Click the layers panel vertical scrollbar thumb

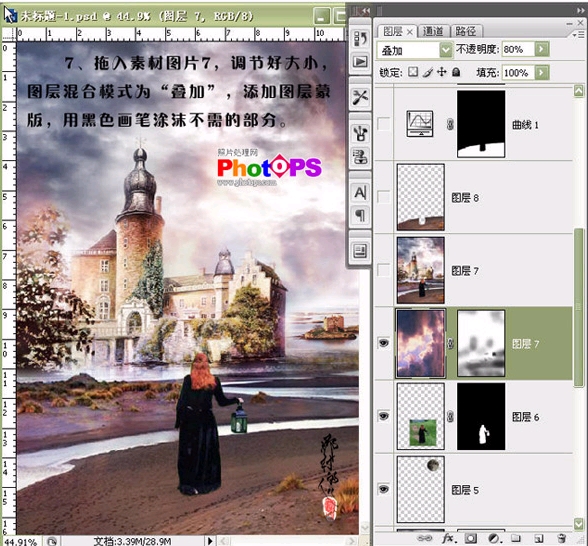pyautogui.click(x=579, y=308)
